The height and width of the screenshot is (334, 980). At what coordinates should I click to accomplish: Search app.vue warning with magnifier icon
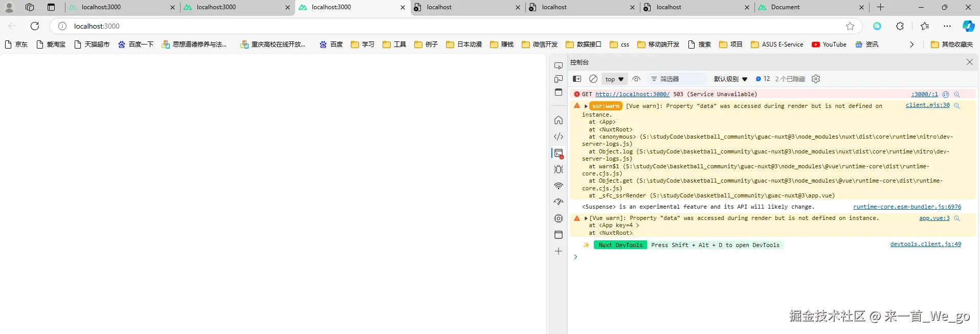click(x=956, y=218)
